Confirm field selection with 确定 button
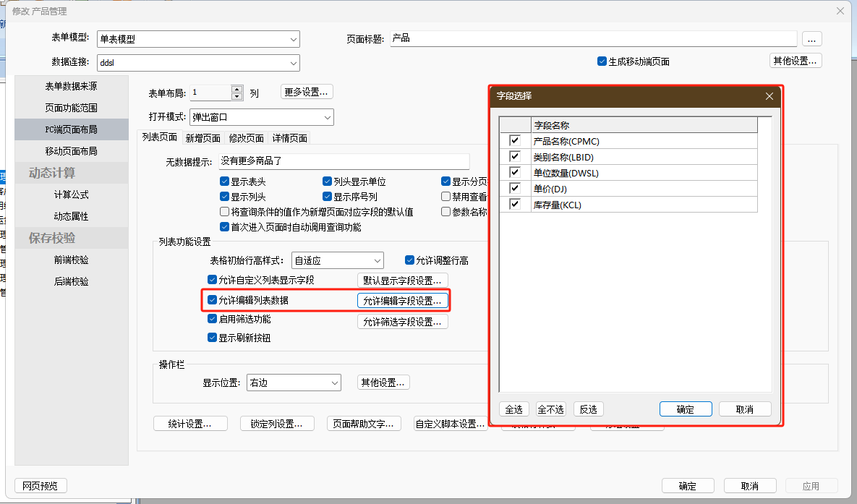857x504 pixels. click(x=685, y=409)
